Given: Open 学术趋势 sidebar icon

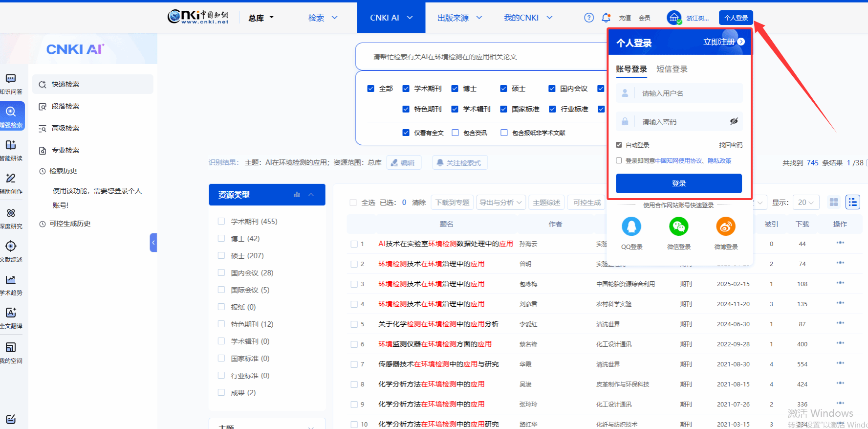Looking at the screenshot, I should (x=11, y=284).
